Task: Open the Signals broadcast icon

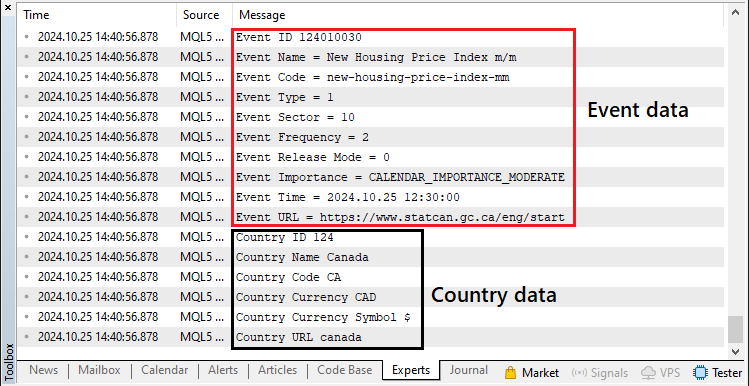Action: (x=579, y=373)
